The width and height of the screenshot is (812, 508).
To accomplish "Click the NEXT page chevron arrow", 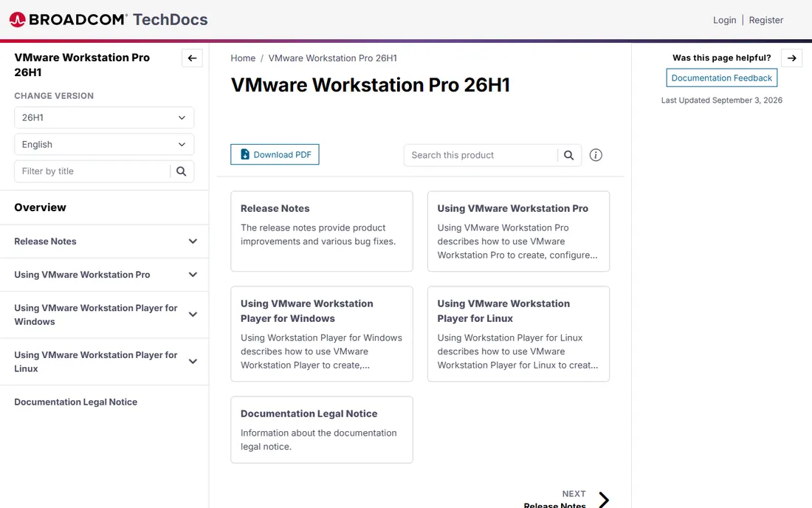I will [604, 500].
